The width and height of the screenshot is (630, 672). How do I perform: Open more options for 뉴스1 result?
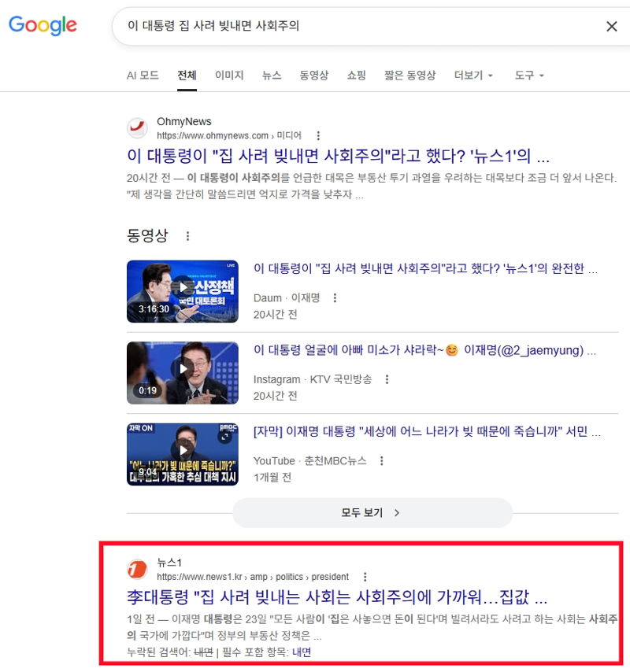[365, 577]
